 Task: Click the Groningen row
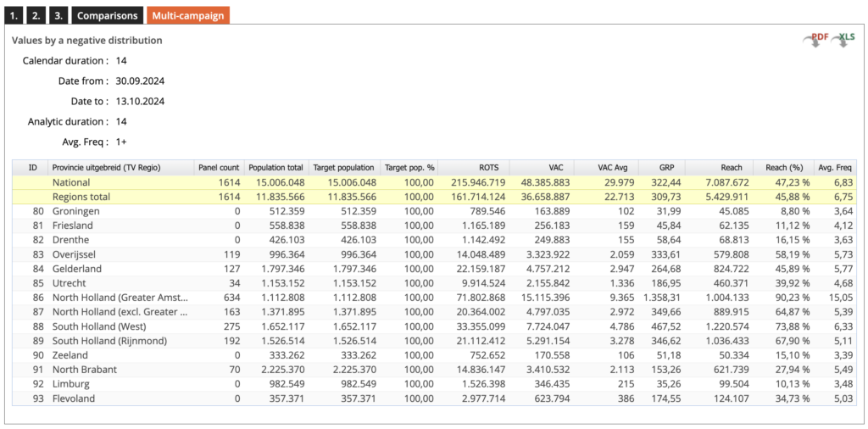click(76, 211)
